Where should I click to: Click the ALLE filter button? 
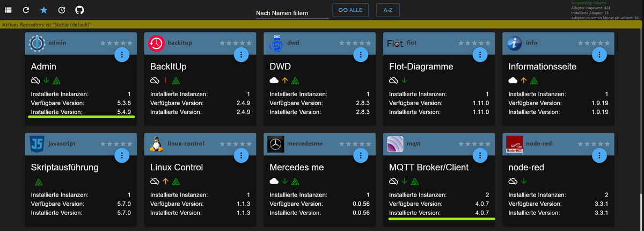(x=351, y=10)
